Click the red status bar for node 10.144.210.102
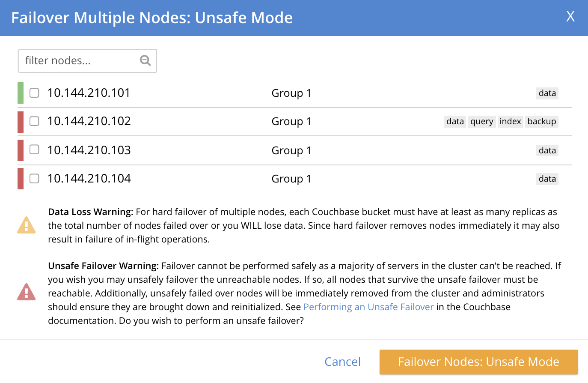The height and width of the screenshot is (383, 588). (21, 122)
